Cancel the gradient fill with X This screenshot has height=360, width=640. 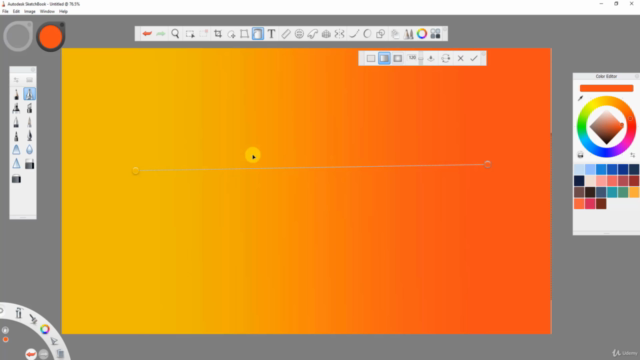[x=460, y=58]
